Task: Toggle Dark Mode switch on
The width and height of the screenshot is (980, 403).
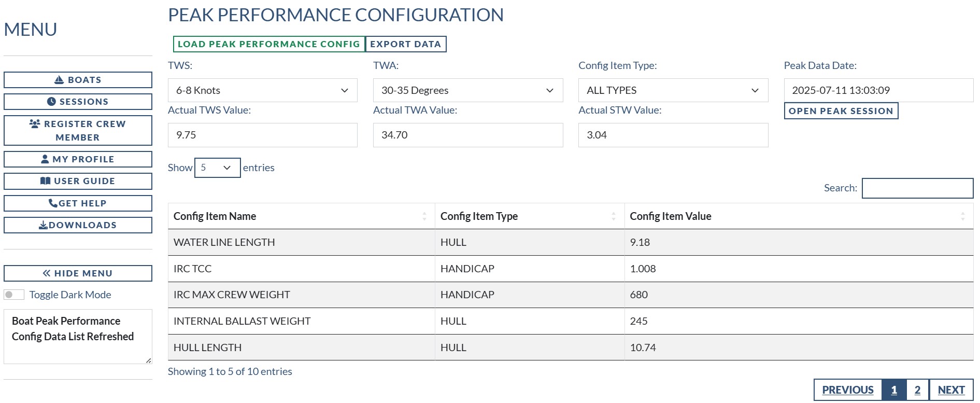Action: (14, 295)
